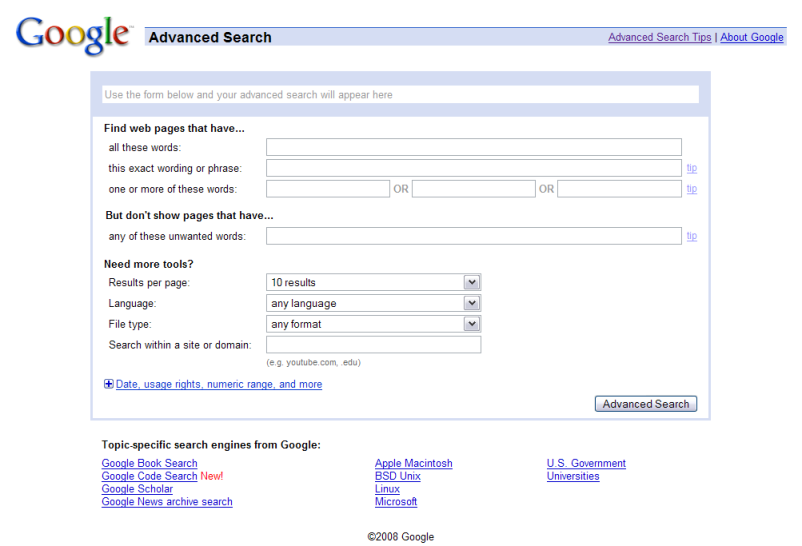Image resolution: width=802 pixels, height=546 pixels.
Task: Click the third OR word input box
Action: click(x=619, y=189)
